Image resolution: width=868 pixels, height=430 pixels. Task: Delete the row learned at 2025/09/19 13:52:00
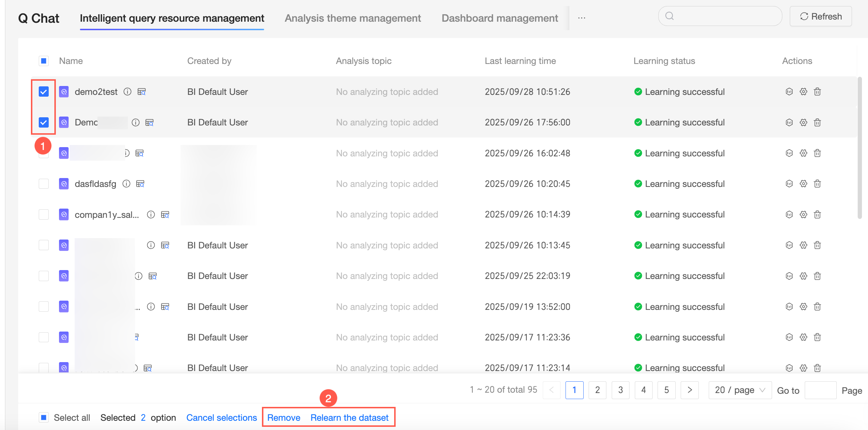click(817, 307)
